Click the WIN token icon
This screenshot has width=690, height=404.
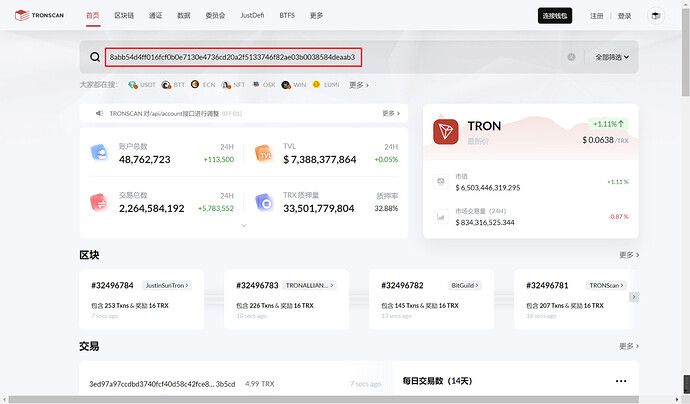click(x=286, y=84)
